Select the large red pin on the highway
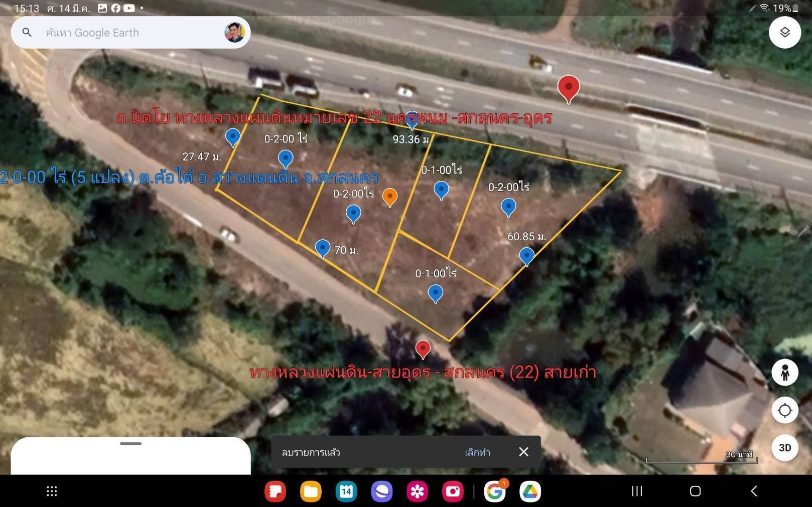Screen dimensions: 812x507 [569, 89]
